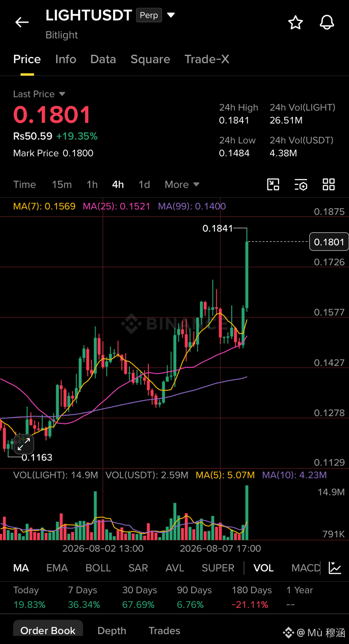The image size is (349, 644).
Task: Open the LIGHTUSDT pair selector dropdown arrow
Action: coord(171,15)
